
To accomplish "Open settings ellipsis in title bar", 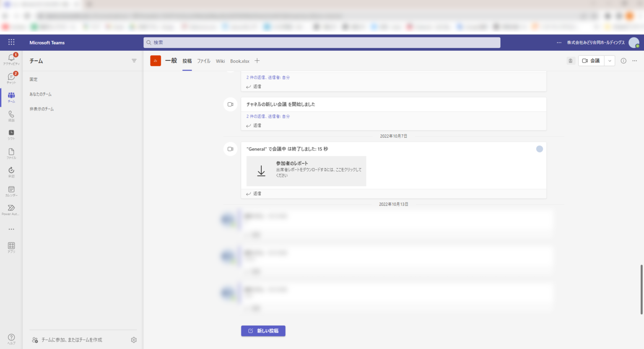I will [x=559, y=42].
